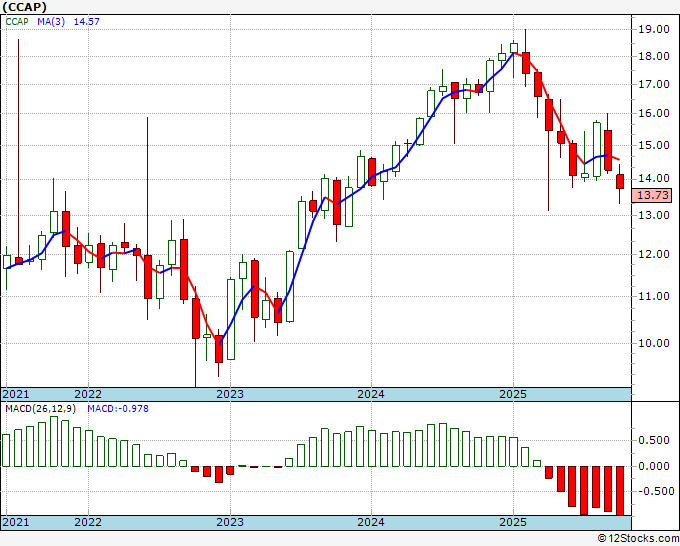
Task: Select the green CCAP legend label
Action: 17,21
